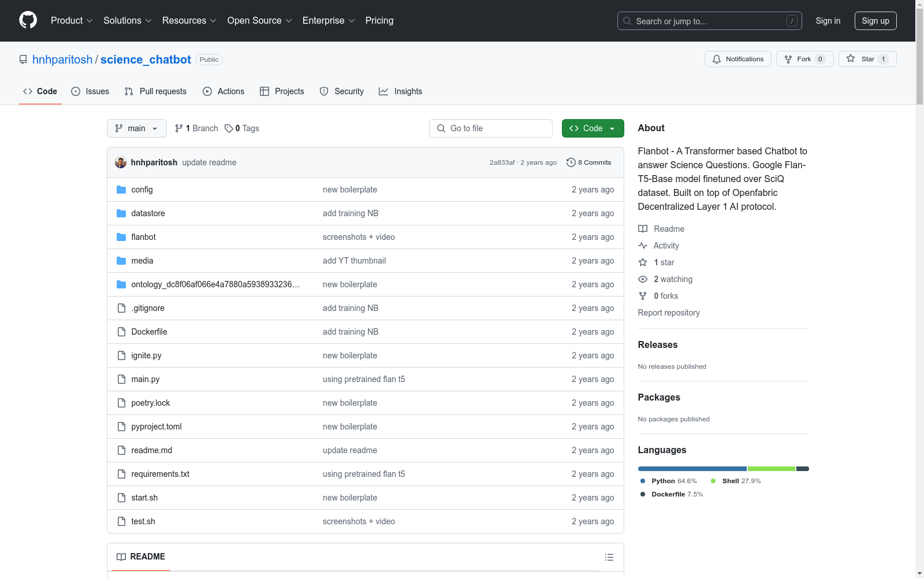The image size is (924, 578).
Task: Click the tag icon next to 0 Tags
Action: click(229, 128)
